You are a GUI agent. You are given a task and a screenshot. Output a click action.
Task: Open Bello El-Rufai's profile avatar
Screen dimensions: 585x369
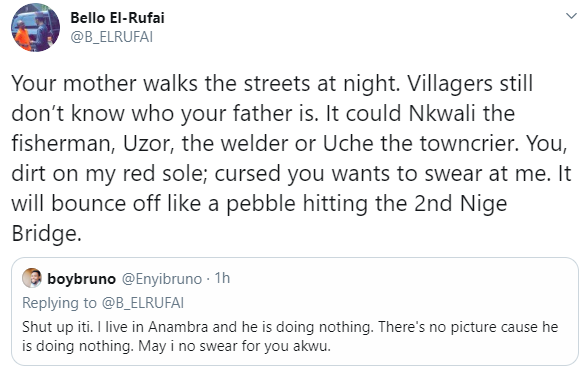point(35,28)
